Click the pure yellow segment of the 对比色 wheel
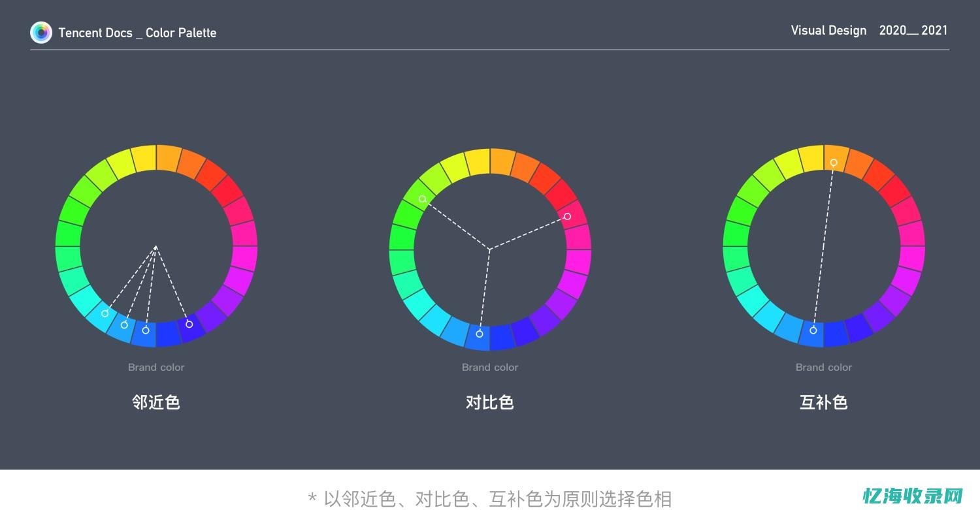 (x=478, y=162)
